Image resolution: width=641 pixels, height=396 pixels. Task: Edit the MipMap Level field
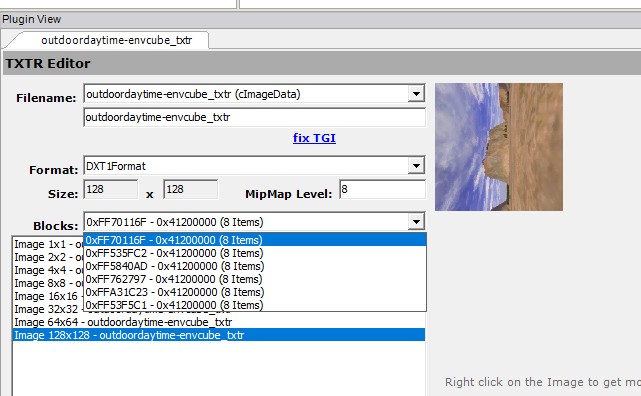[382, 189]
